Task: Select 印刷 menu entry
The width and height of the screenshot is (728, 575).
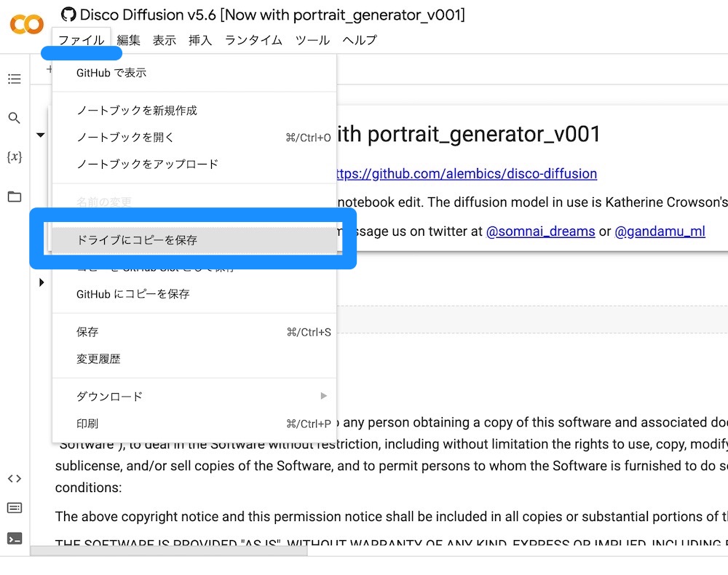Action: coord(194,424)
